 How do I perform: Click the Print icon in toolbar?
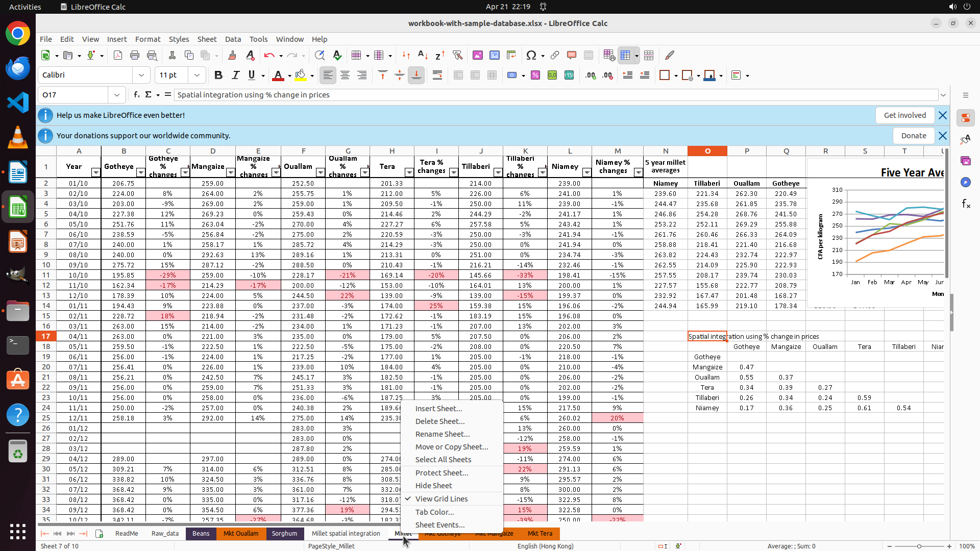tap(135, 55)
